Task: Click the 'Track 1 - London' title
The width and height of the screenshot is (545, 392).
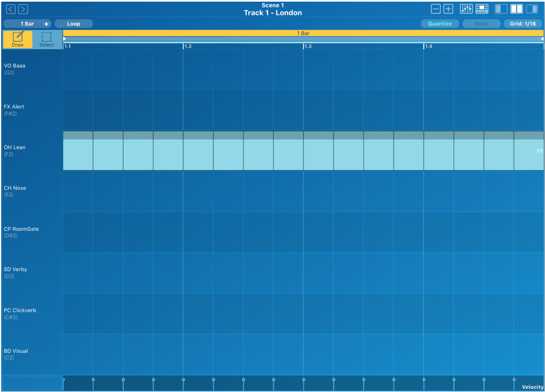Action: click(x=273, y=13)
